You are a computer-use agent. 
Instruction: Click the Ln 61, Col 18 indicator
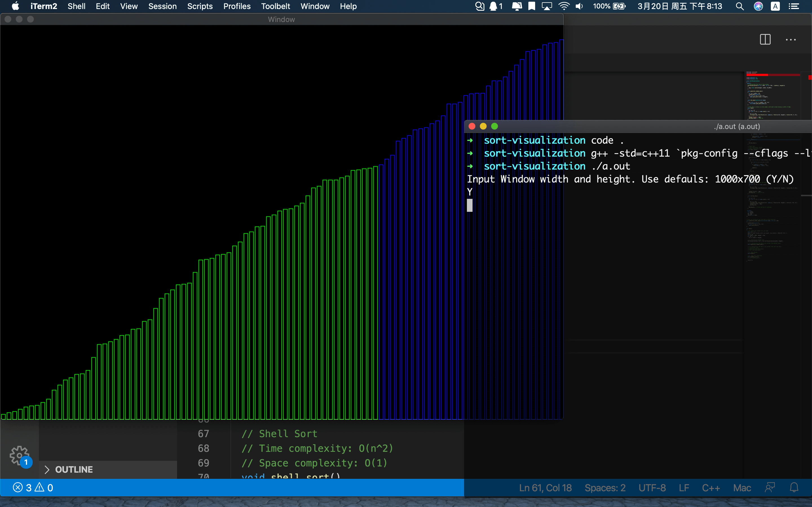click(545, 488)
